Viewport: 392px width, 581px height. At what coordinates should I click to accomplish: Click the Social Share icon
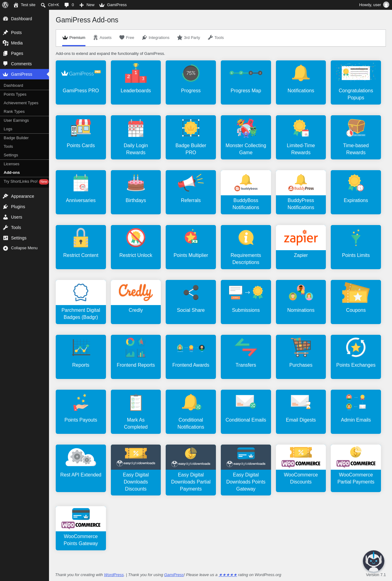point(191,292)
